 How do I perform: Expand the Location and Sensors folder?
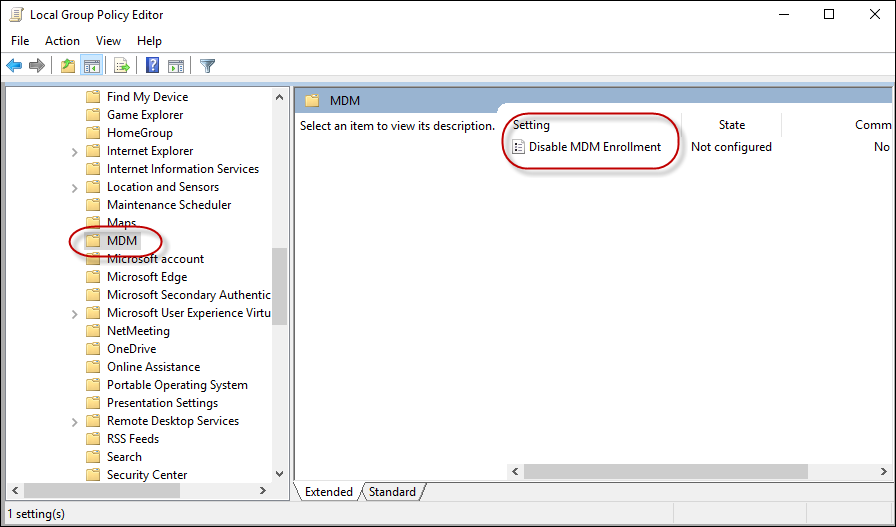pyautogui.click(x=75, y=188)
